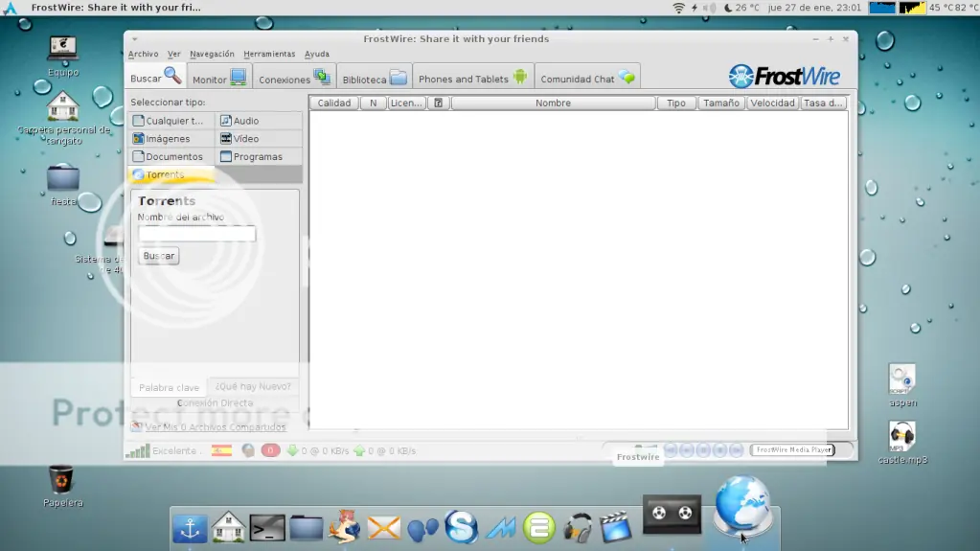
Task: Click the cassette tape dock icon
Action: pos(672,514)
